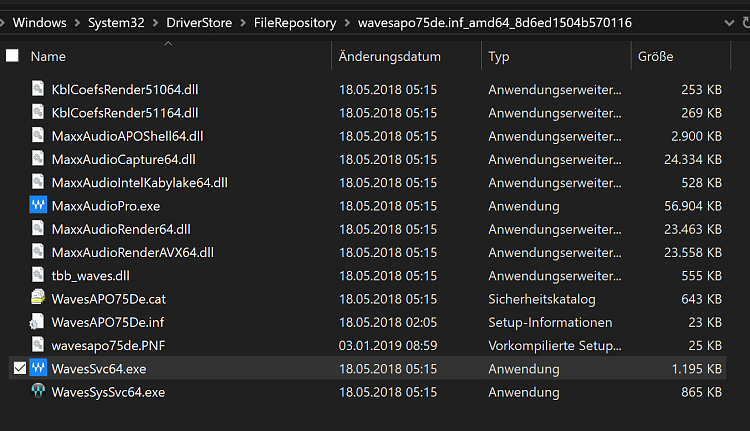Click the WavesSysSvc64.exe application icon

[38, 392]
